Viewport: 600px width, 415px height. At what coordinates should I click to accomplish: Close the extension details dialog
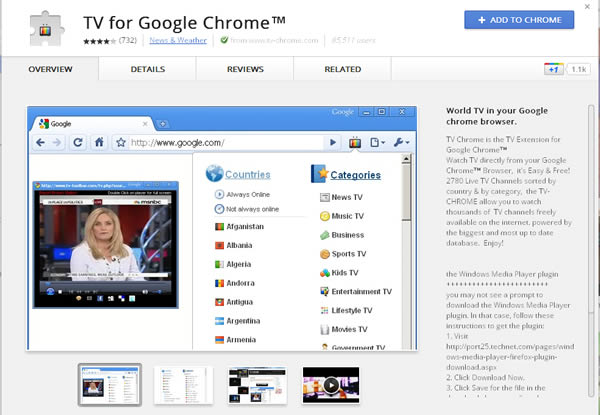[587, 7]
